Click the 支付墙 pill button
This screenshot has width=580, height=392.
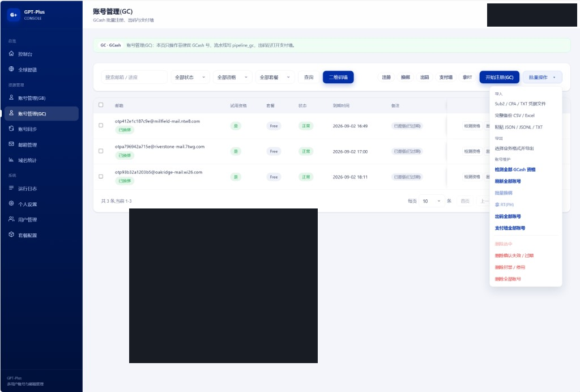(446, 77)
